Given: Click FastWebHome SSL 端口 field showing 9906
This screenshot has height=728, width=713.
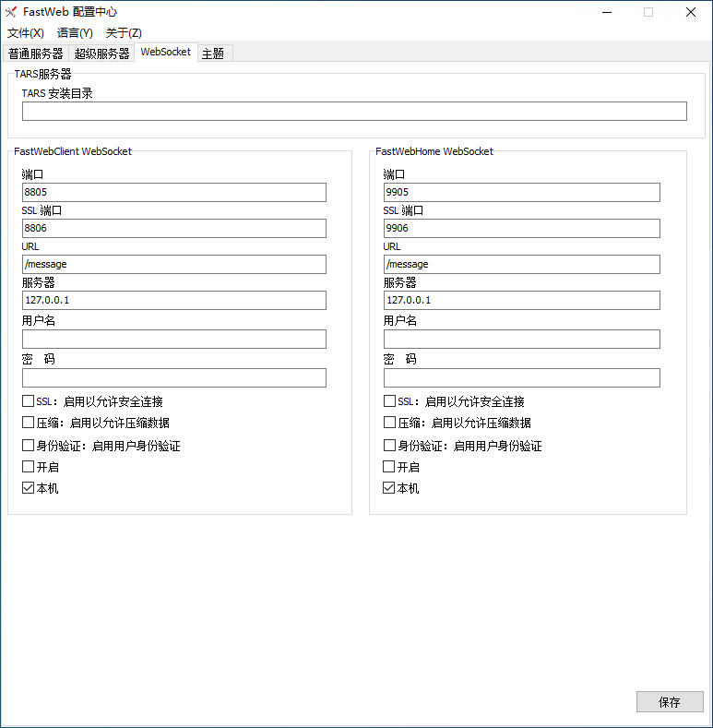Looking at the screenshot, I should point(522,229).
